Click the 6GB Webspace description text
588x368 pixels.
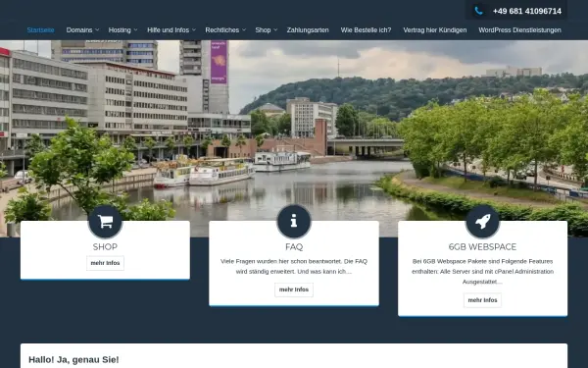click(482, 271)
